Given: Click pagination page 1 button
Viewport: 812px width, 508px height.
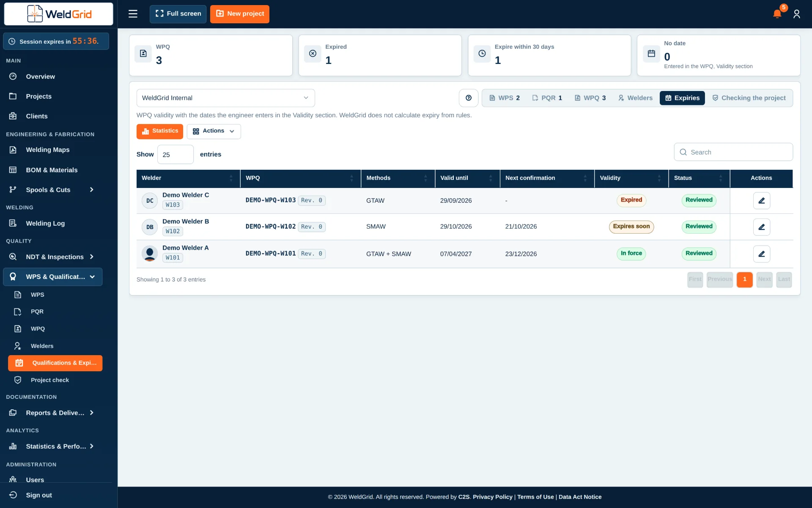Looking at the screenshot, I should point(744,279).
